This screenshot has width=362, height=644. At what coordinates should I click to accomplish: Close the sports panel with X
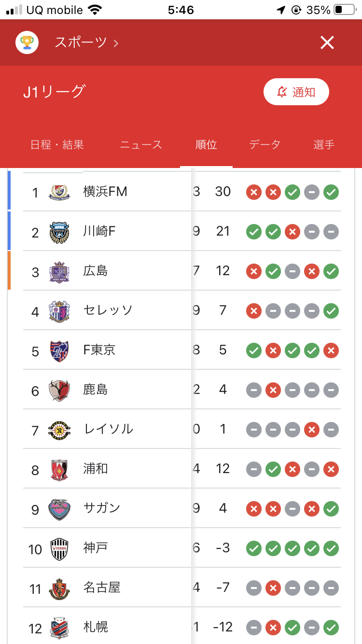[x=327, y=43]
